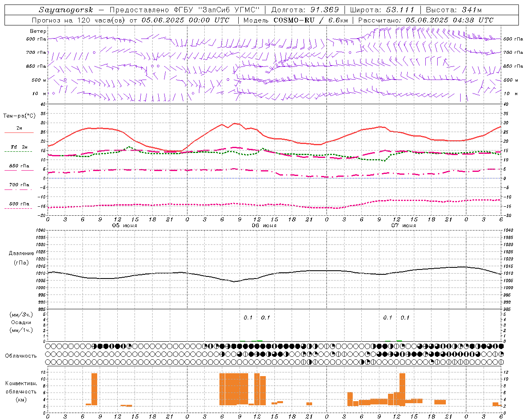Image resolution: width=525 pixels, height=420 pixels.
Task: Click the '07 июня' date label
Action: click(x=404, y=226)
